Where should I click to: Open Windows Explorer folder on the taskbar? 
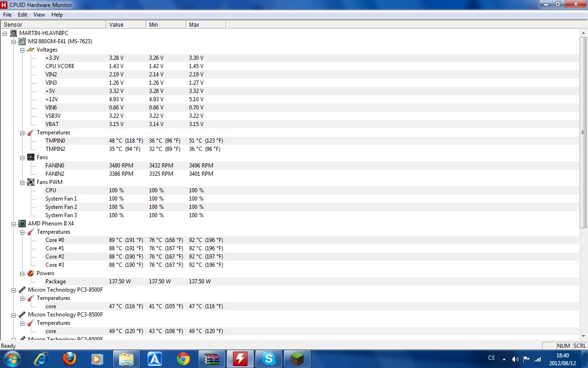126,359
